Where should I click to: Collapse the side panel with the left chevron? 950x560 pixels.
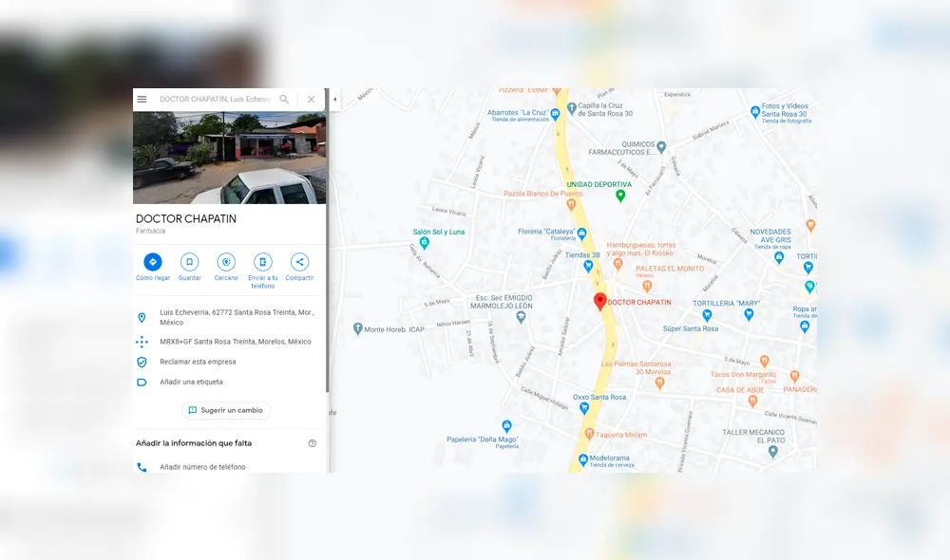click(x=333, y=98)
